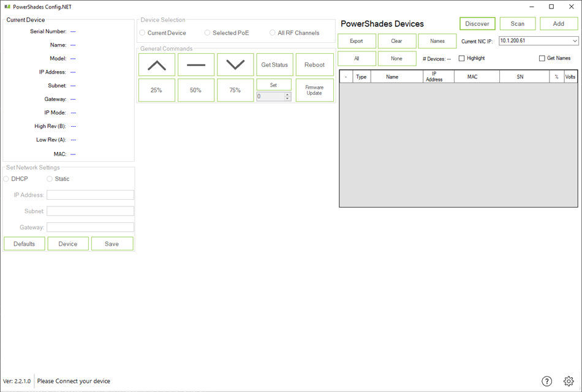Click 'Please Connect your device' status message
582x392 pixels.
[74, 381]
